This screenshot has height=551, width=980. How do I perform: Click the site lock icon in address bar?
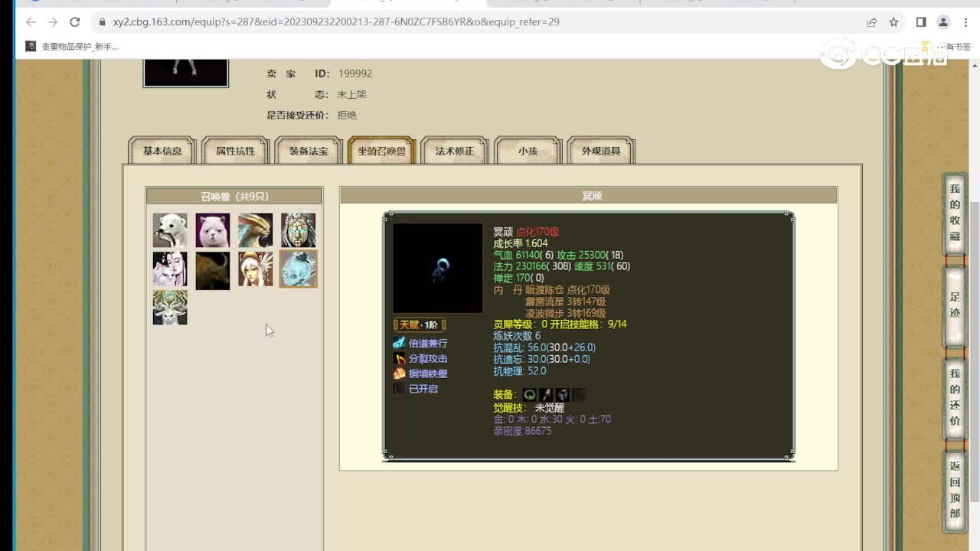click(102, 22)
